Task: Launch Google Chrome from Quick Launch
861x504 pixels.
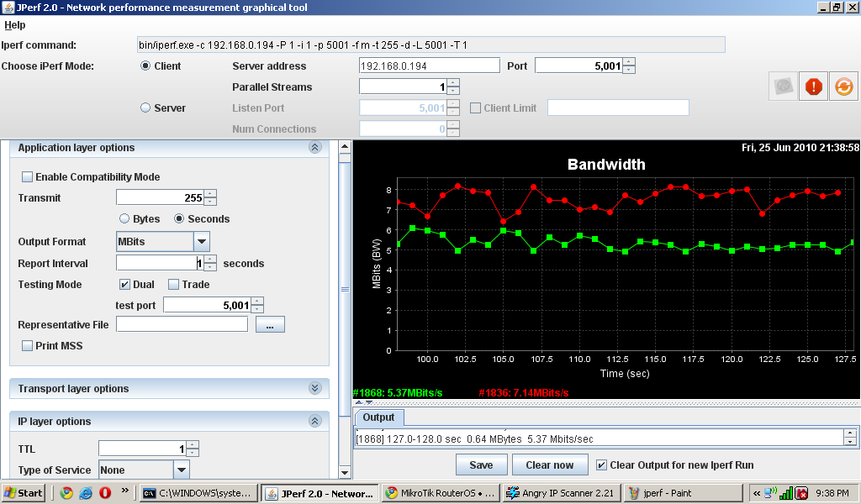Action: (66, 492)
